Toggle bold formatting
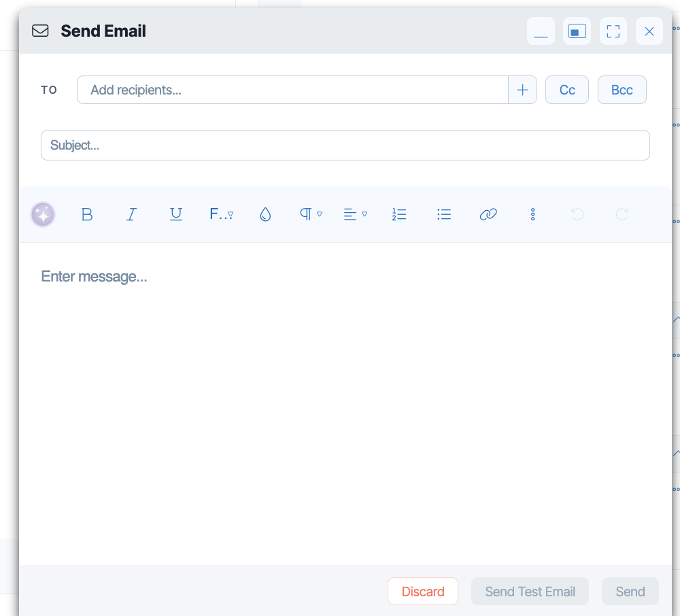Image resolution: width=680 pixels, height=616 pixels. [x=87, y=214]
